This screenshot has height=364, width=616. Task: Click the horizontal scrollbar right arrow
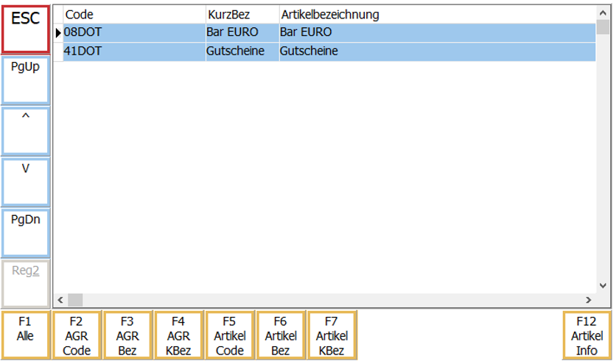(588, 300)
